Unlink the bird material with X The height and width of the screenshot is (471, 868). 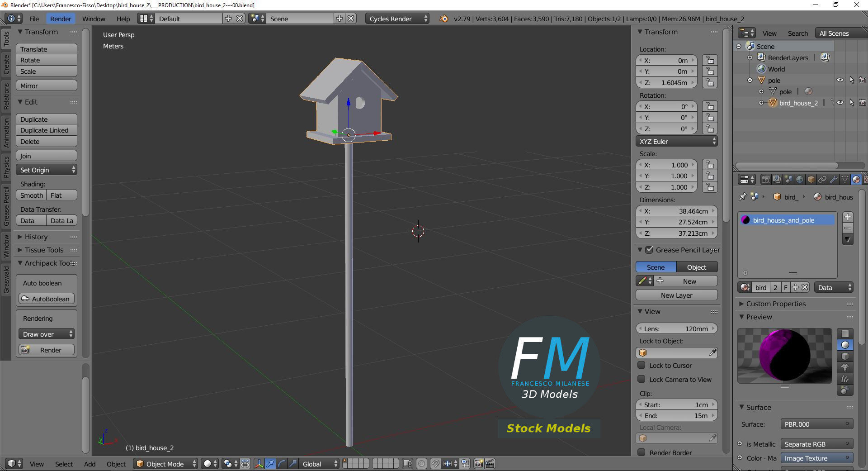coord(805,287)
